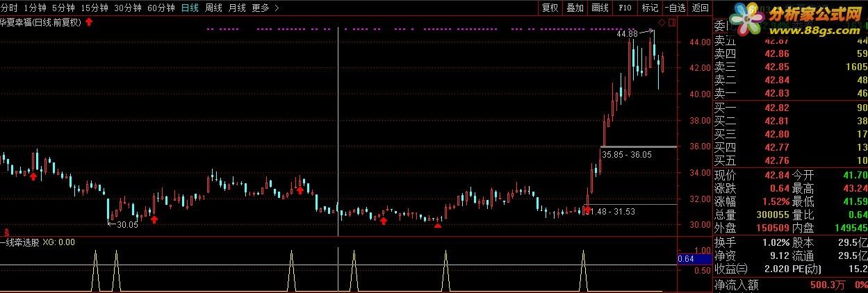The width and height of the screenshot is (868, 293).
Task: Click the red triangle marker on the price chart
Action: (437, 225)
